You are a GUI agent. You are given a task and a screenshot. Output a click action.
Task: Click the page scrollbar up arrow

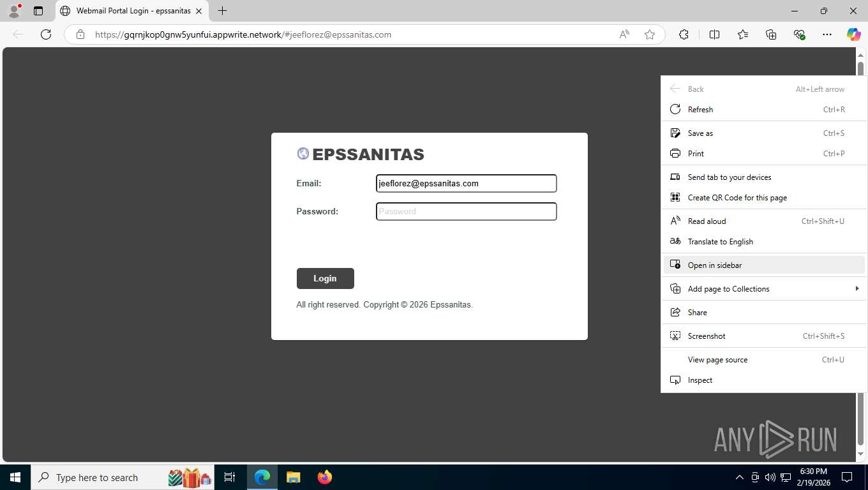pos(860,55)
